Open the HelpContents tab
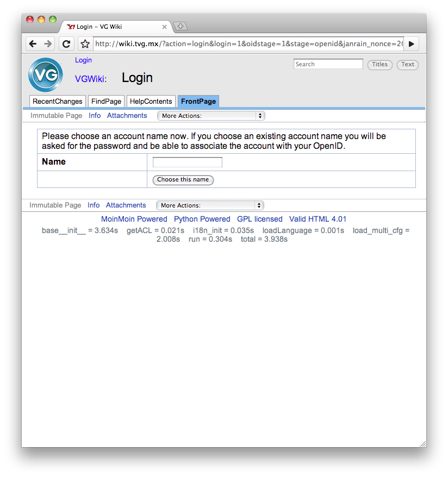This screenshot has width=448, height=477. pos(151,101)
